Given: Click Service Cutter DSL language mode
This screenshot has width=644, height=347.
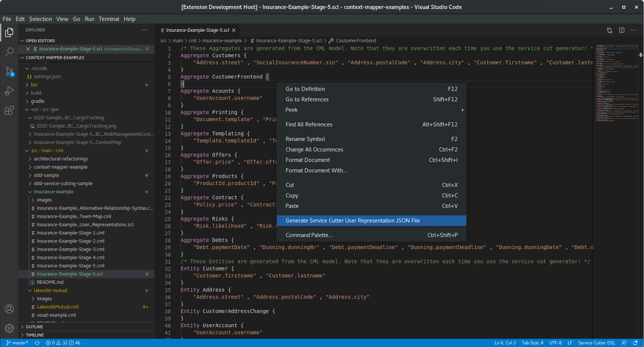Looking at the screenshot, I should tap(597, 343).
